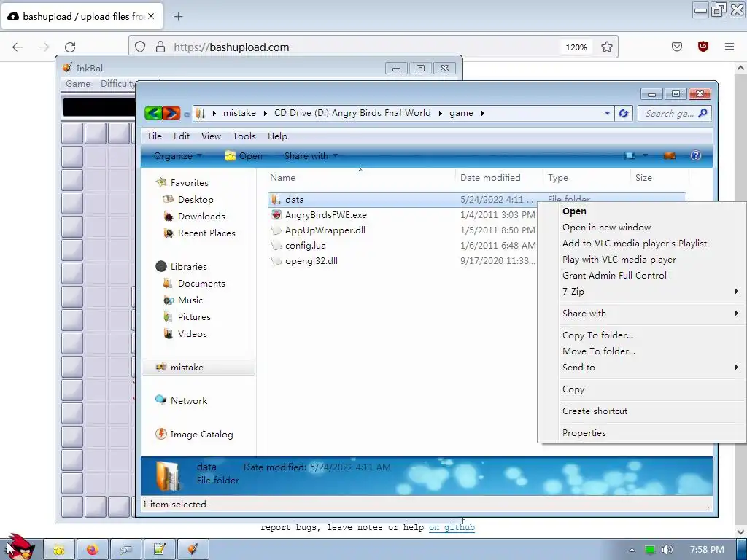747x560 pixels.
Task: Open Edit menu in Explorer
Action: [182, 136]
